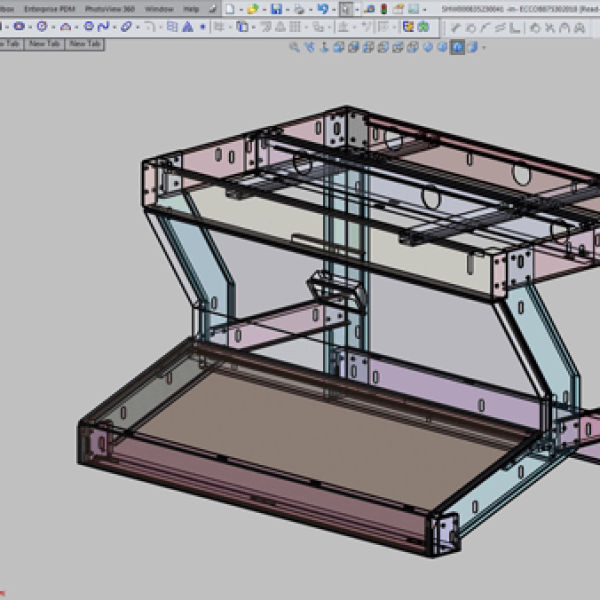Viewport: 600px width, 600px height.
Task: Click the Print icon in the toolbar
Action: pyautogui.click(x=300, y=9)
